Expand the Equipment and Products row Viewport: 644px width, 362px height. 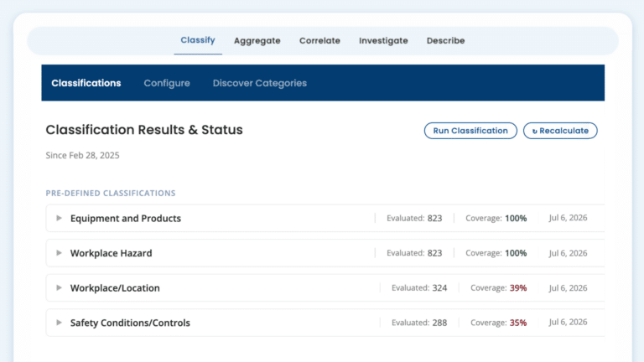click(60, 218)
